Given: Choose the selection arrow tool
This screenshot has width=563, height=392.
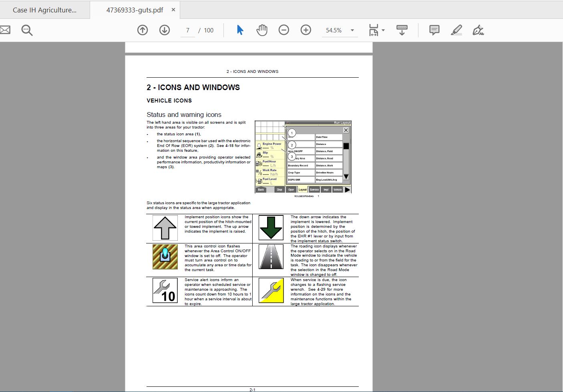Looking at the screenshot, I should 240,30.
